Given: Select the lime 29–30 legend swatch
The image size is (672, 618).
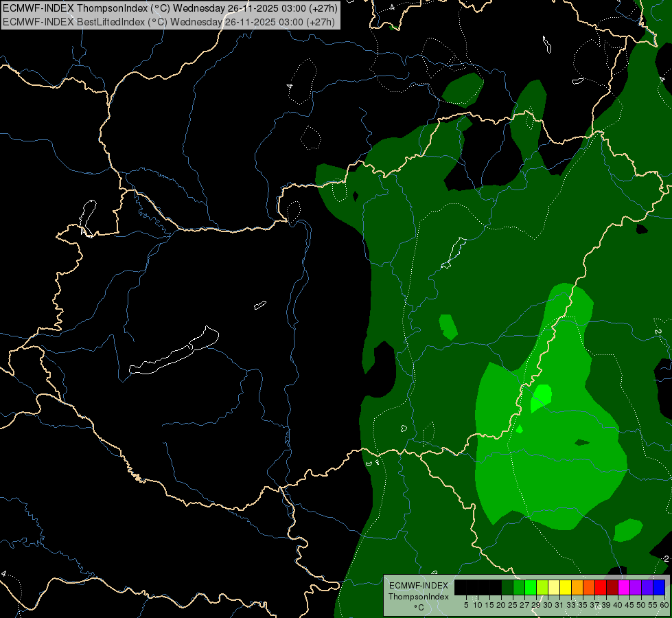Looking at the screenshot, I should (542, 588).
